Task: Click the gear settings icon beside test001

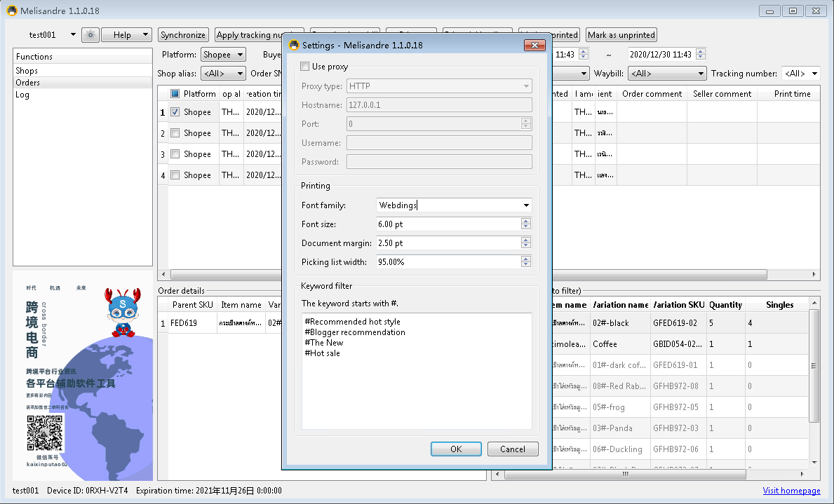Action: click(x=90, y=35)
